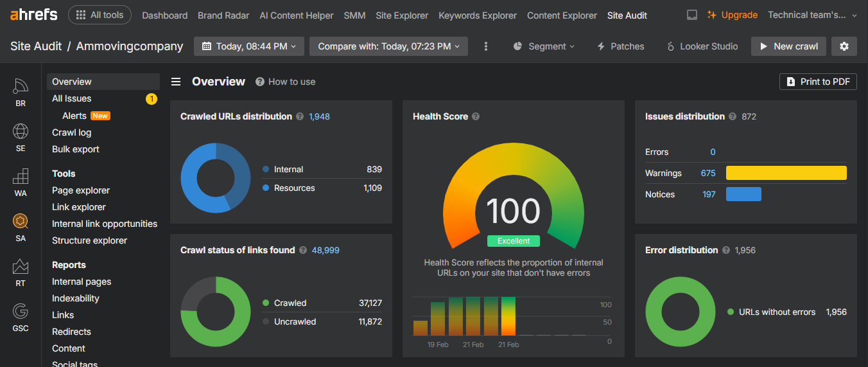Image resolution: width=868 pixels, height=367 pixels.
Task: Click the Internal row in URLs distribution
Action: 322,169
